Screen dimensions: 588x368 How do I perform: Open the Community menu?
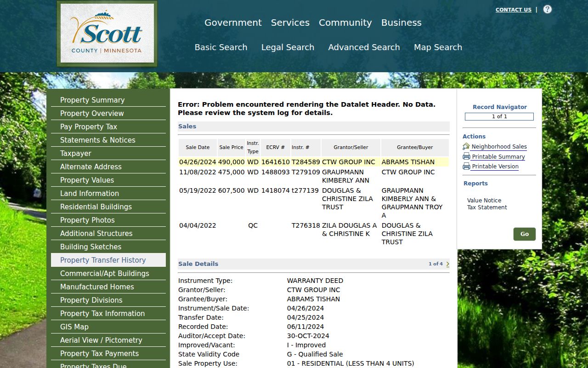(345, 23)
